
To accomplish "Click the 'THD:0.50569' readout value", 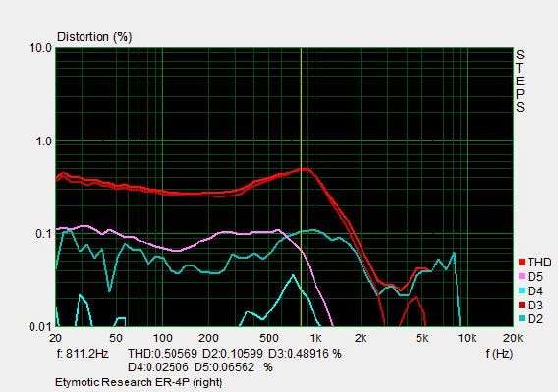I will [162, 354].
